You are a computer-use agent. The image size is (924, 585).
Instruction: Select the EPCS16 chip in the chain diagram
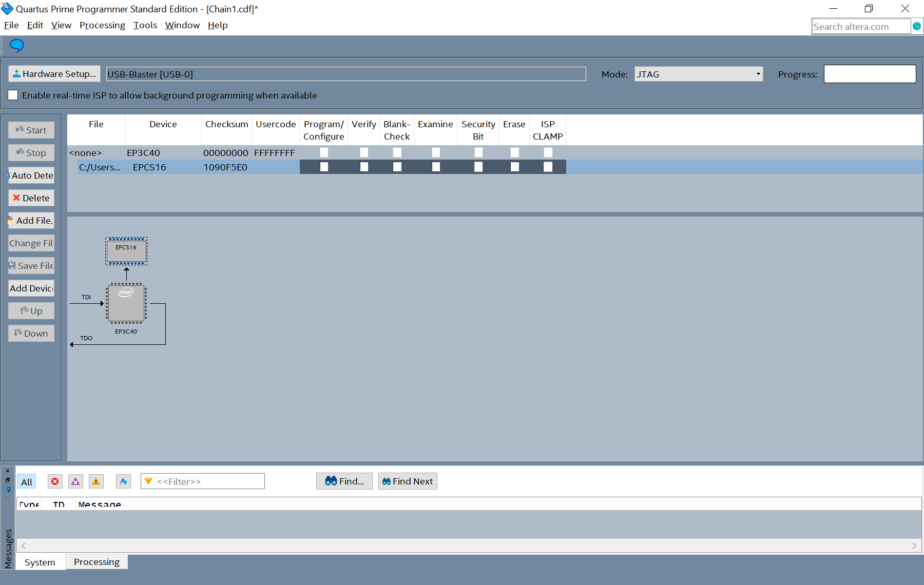coord(126,251)
